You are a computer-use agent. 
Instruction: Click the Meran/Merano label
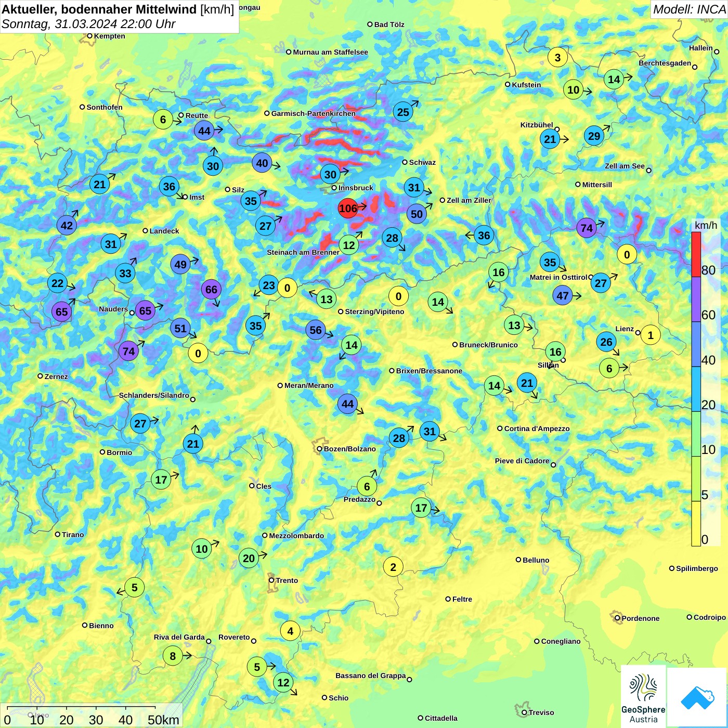click(x=309, y=385)
